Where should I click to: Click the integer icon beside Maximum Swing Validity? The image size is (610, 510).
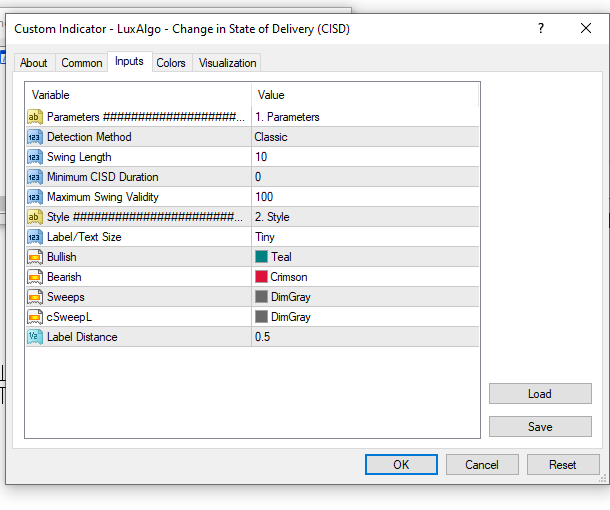[x=34, y=197]
